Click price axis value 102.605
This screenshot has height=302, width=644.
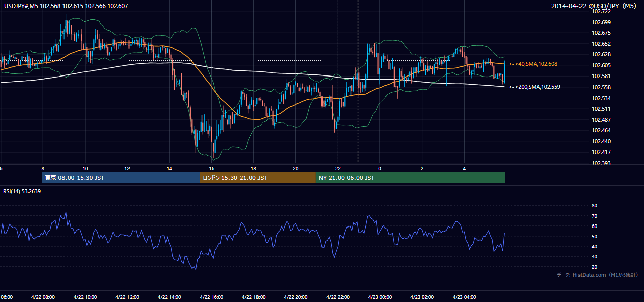point(601,65)
